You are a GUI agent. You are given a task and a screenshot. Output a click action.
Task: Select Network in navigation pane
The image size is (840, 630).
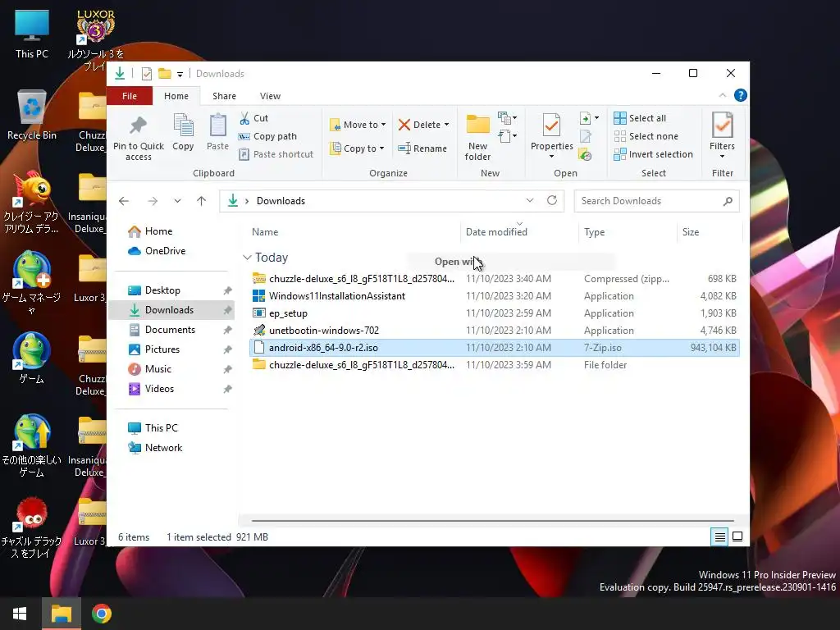click(163, 448)
